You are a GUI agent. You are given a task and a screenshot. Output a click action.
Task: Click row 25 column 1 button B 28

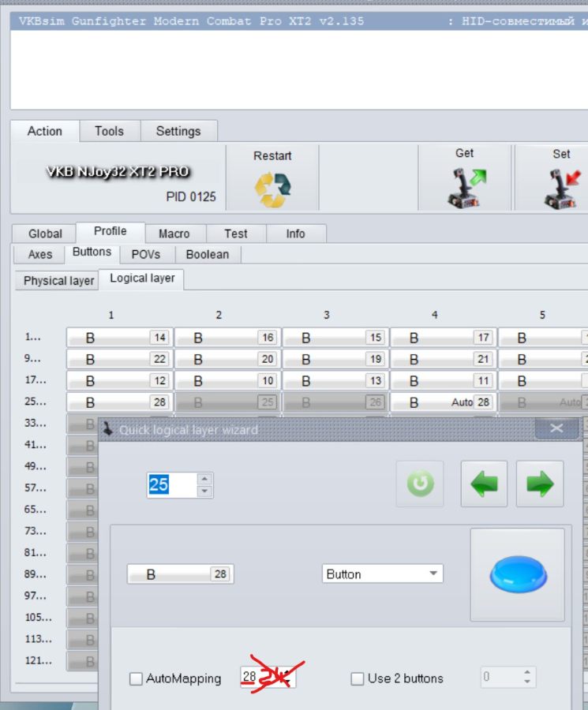click(x=120, y=402)
